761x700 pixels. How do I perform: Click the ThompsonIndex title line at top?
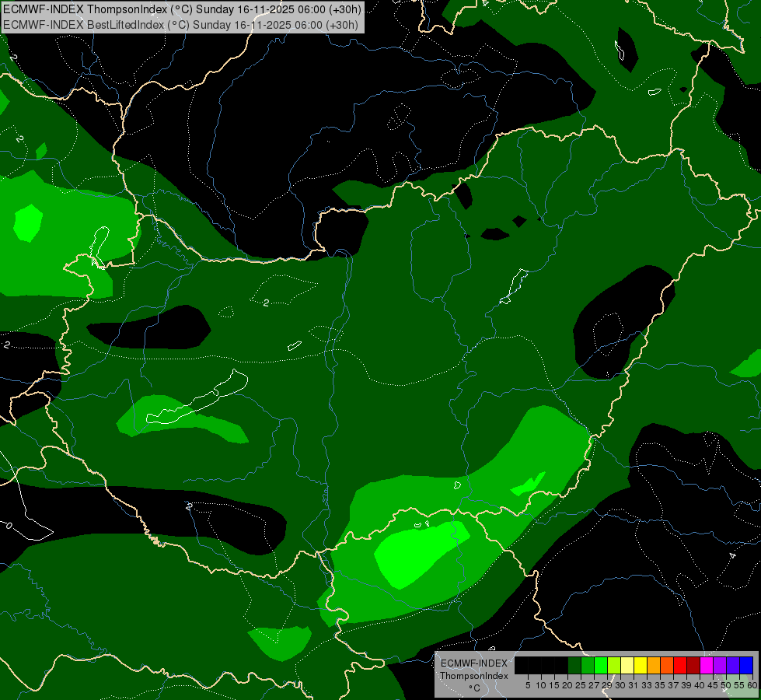(x=182, y=9)
